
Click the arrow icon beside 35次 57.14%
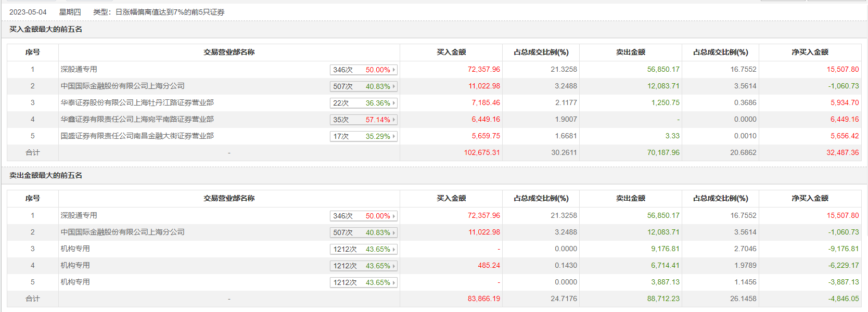click(x=394, y=120)
